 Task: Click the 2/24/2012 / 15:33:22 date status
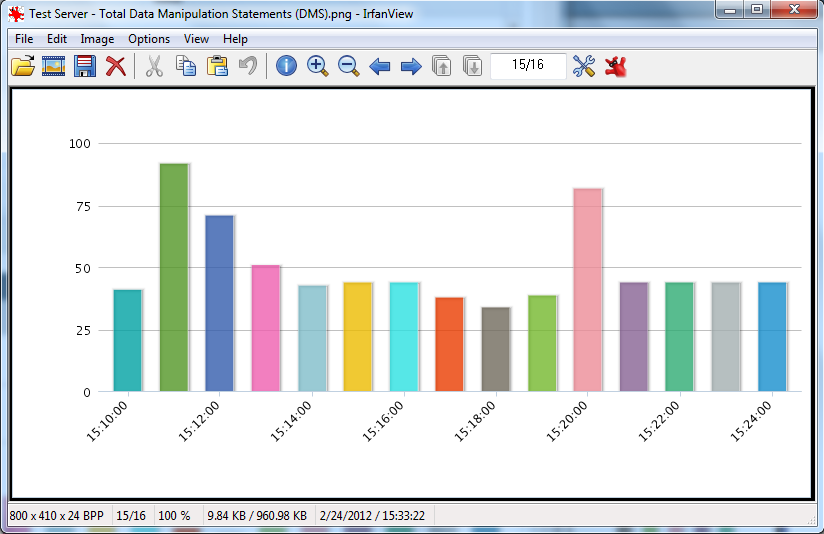pos(372,516)
